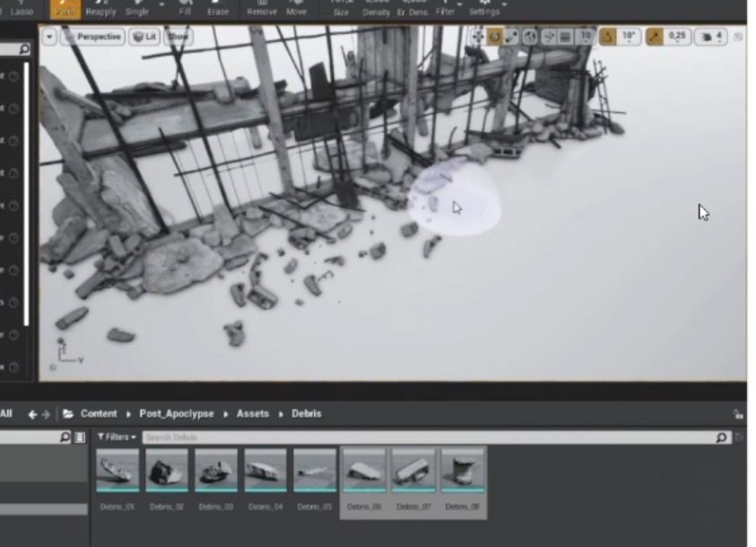Image resolution: width=756 pixels, height=547 pixels.
Task: Select the Debris_01 asset thumbnail
Action: pyautogui.click(x=117, y=471)
